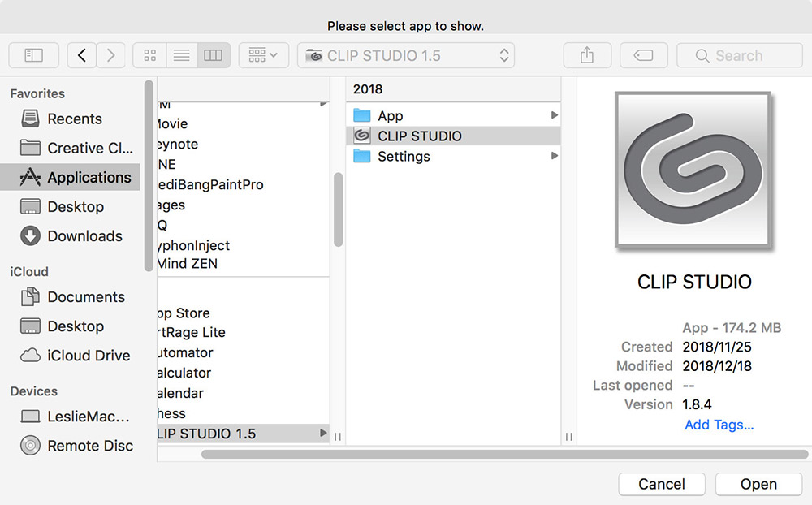Click the large CLIP STUDIO preview image
Image resolution: width=812 pixels, height=505 pixels.
(x=694, y=170)
